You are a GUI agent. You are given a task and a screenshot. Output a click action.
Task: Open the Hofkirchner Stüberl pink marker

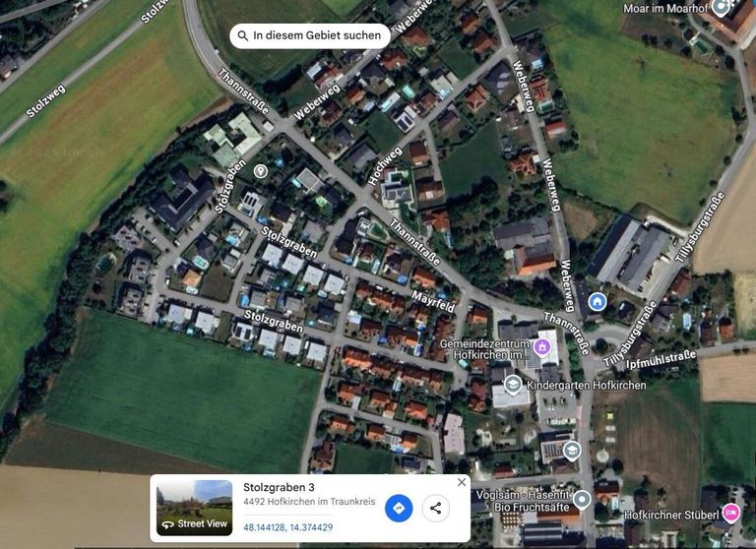731,513
